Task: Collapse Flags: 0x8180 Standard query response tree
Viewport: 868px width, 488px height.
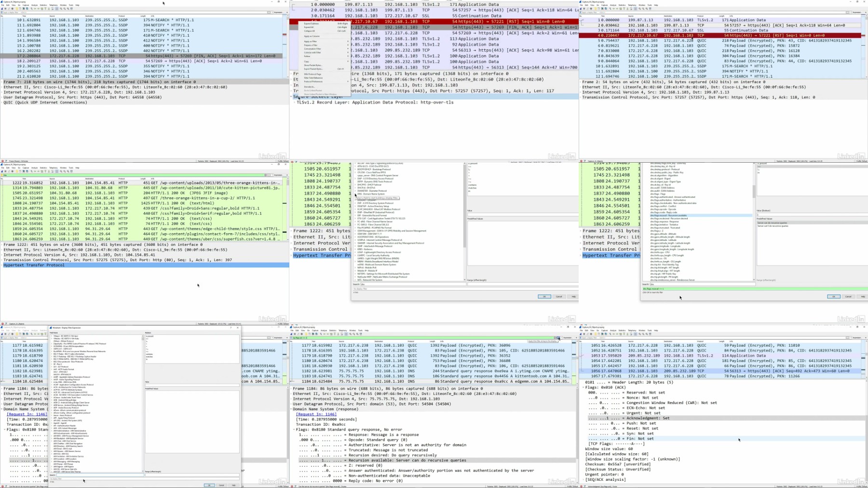Action: click(x=294, y=430)
